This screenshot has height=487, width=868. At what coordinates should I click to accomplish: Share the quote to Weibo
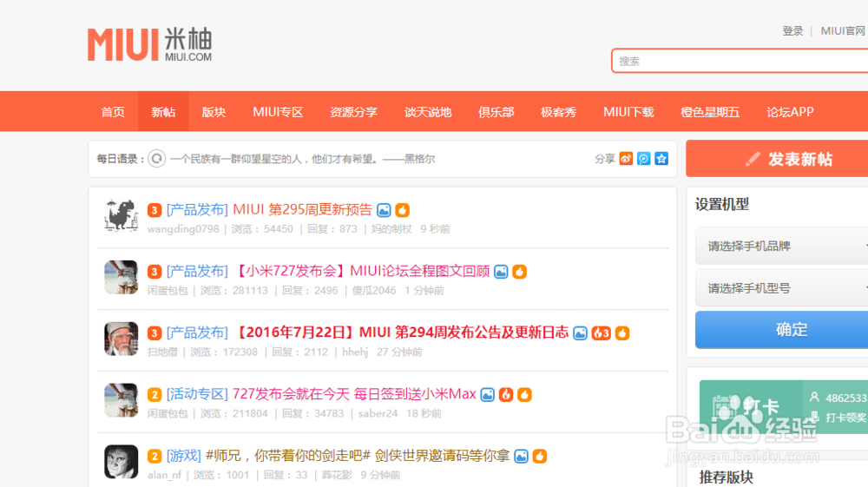(x=626, y=159)
